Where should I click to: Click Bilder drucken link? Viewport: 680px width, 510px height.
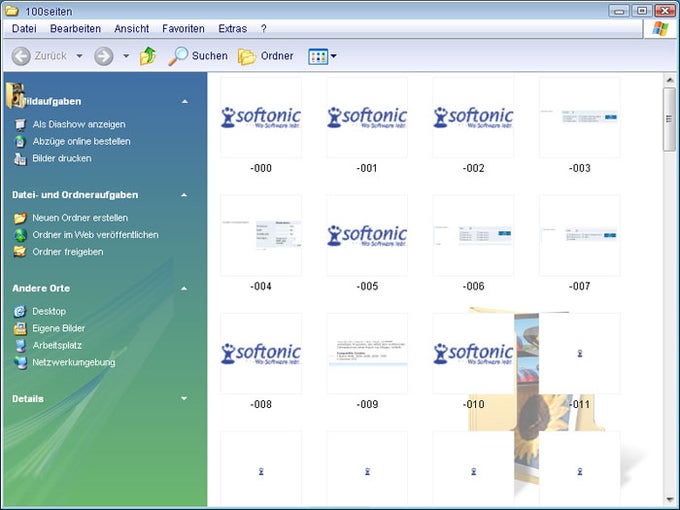tap(62, 158)
